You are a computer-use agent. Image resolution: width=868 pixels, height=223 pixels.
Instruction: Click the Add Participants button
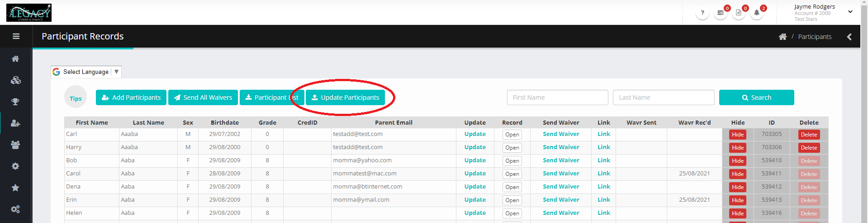pyautogui.click(x=131, y=97)
